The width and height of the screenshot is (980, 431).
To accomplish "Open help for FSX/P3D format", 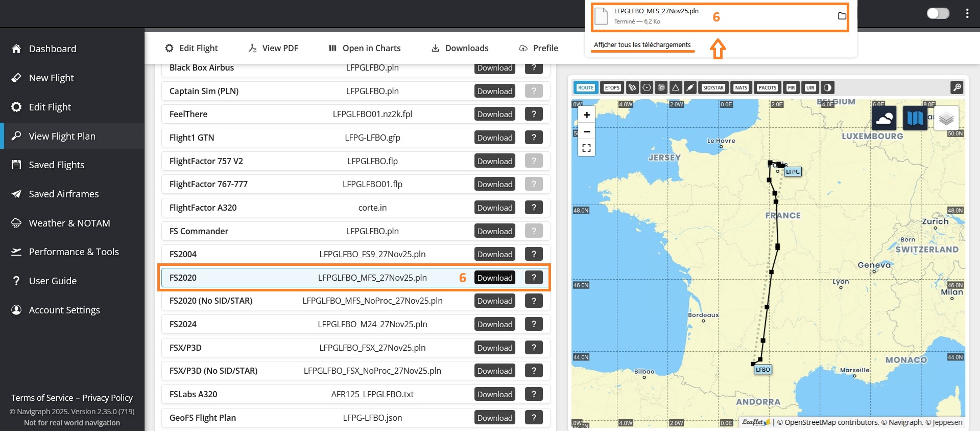I will (534, 348).
